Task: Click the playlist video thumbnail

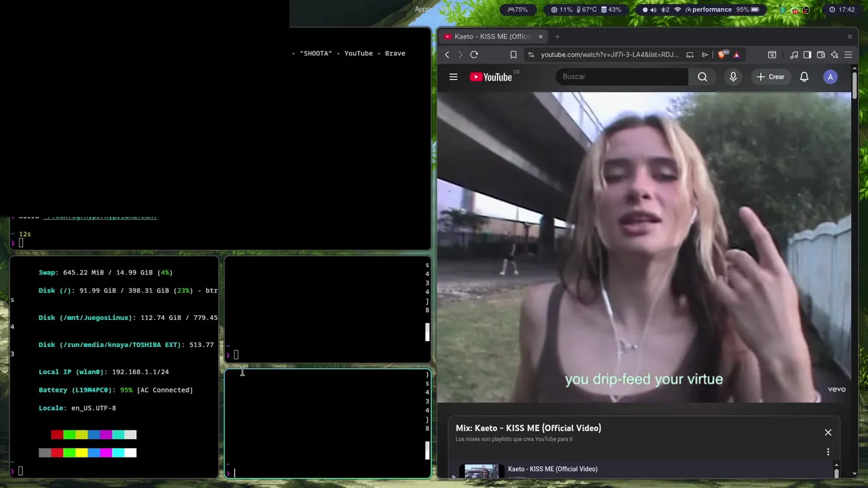Action: pos(482,471)
